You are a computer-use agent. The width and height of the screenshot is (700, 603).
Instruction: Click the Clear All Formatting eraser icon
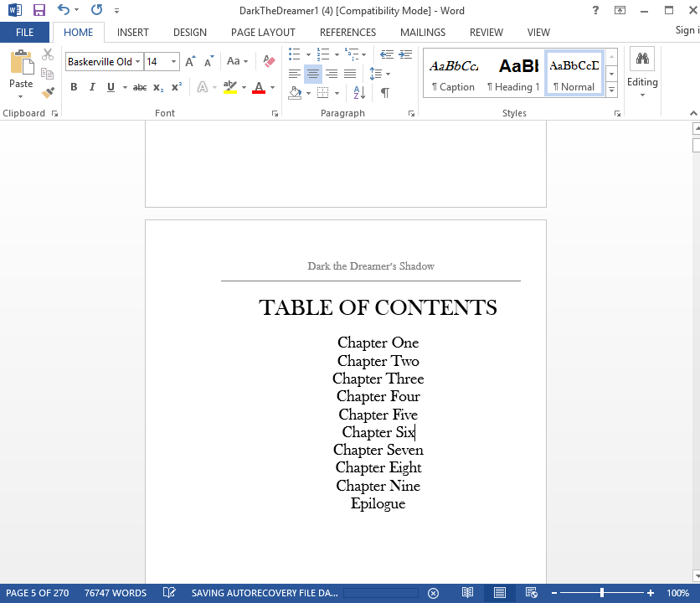[x=269, y=61]
